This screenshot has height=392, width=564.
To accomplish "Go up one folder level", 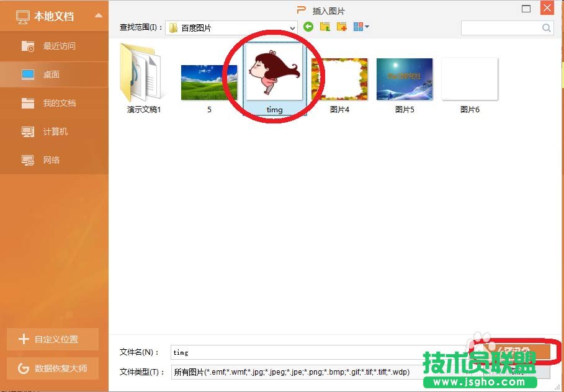I will 325,27.
